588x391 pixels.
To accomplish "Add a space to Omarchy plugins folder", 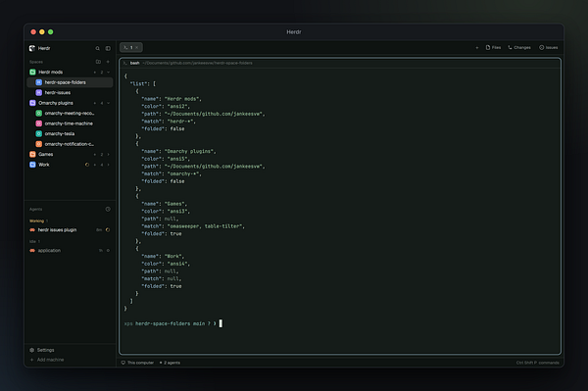I will pyautogui.click(x=94, y=103).
